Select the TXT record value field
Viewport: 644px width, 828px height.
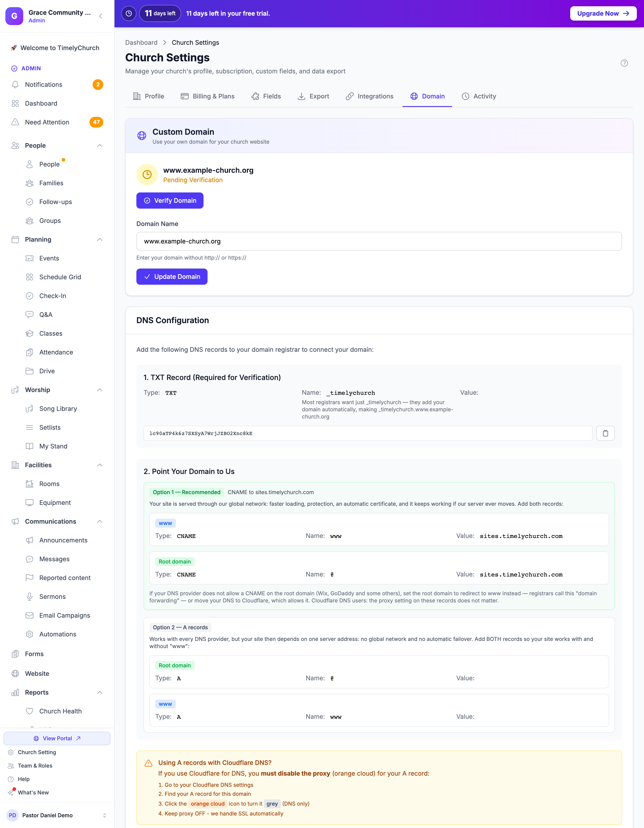367,433
